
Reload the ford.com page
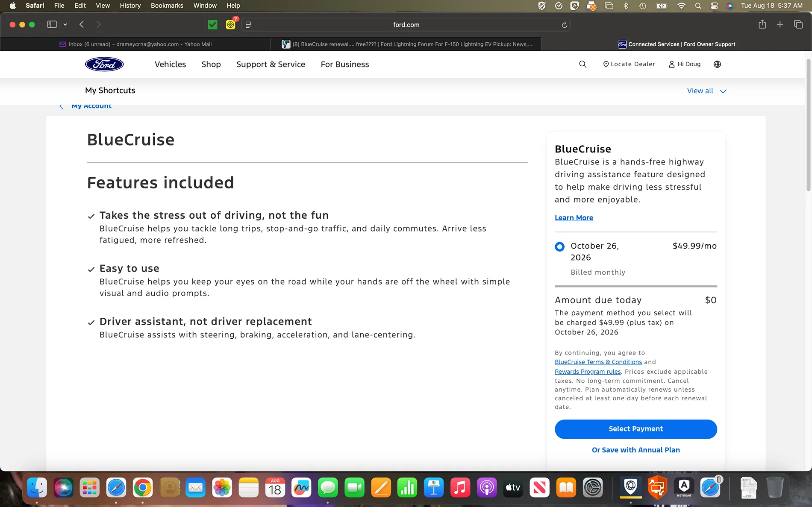click(564, 25)
